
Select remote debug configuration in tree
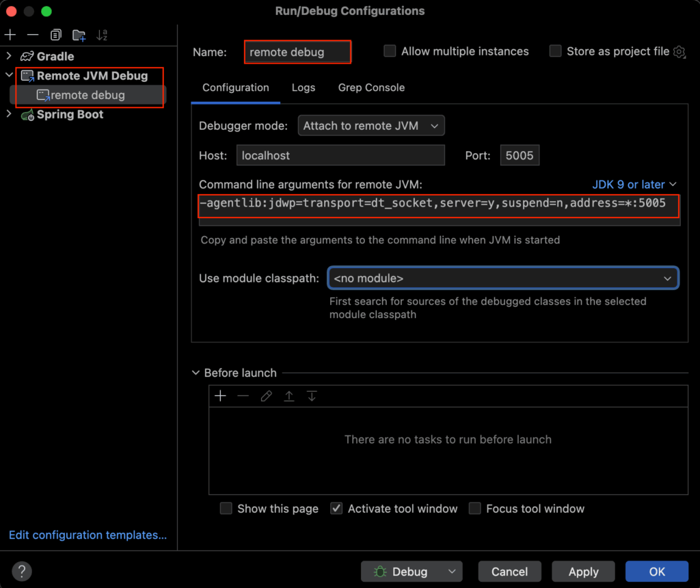[88, 95]
